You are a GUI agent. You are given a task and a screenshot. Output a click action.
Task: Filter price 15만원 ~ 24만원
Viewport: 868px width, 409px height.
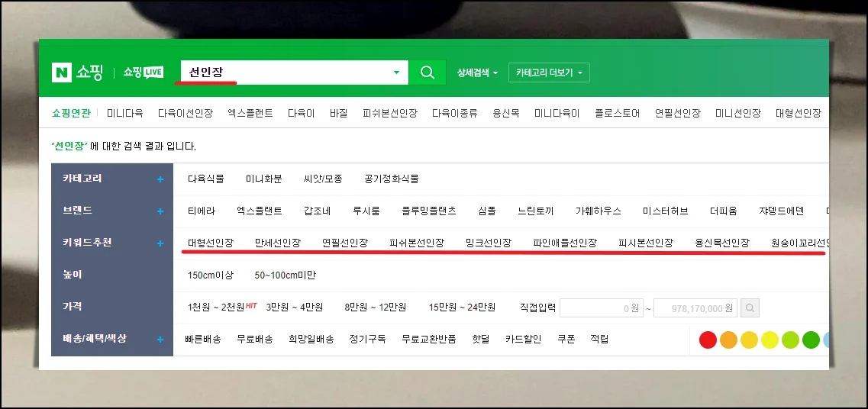pos(462,308)
